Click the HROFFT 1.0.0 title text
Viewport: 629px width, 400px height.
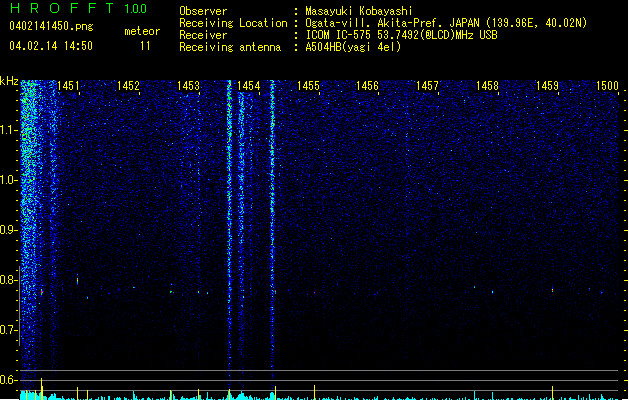point(79,8)
